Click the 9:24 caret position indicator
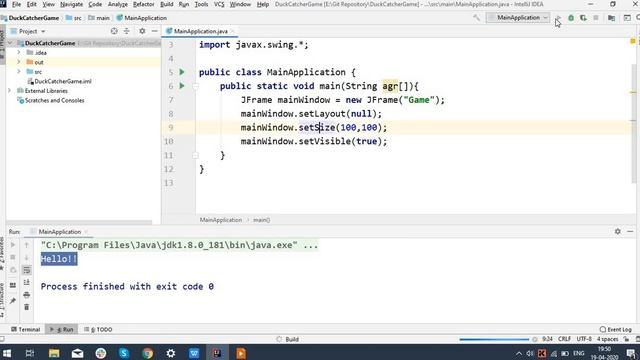 (547, 339)
